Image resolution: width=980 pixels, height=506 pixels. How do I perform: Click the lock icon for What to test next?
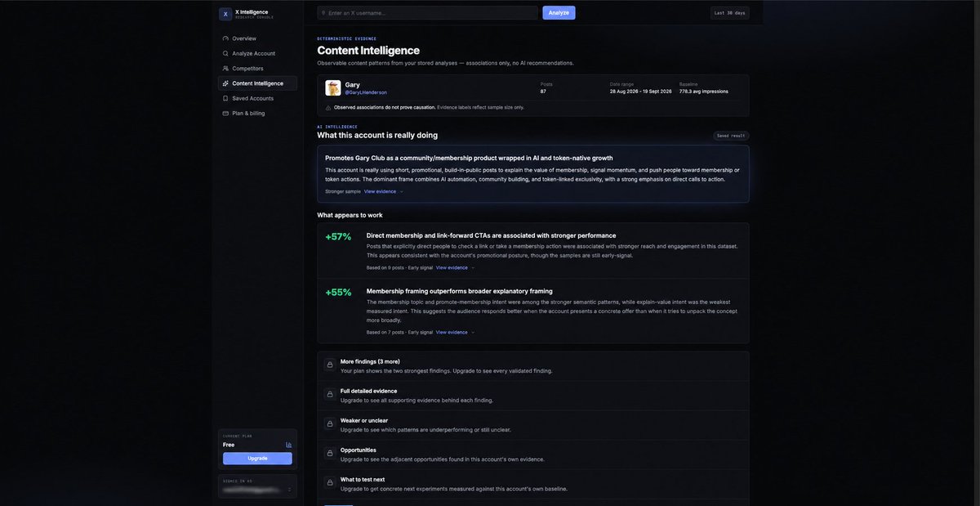330,483
